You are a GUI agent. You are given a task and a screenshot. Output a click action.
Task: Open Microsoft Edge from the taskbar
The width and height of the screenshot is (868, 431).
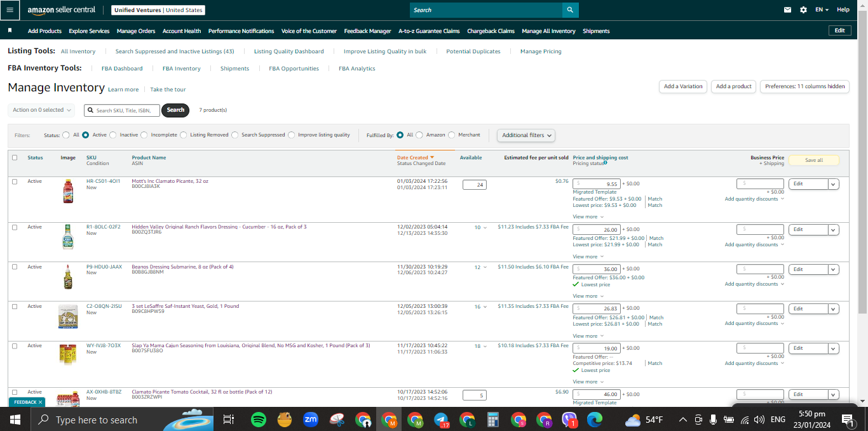pos(595,420)
